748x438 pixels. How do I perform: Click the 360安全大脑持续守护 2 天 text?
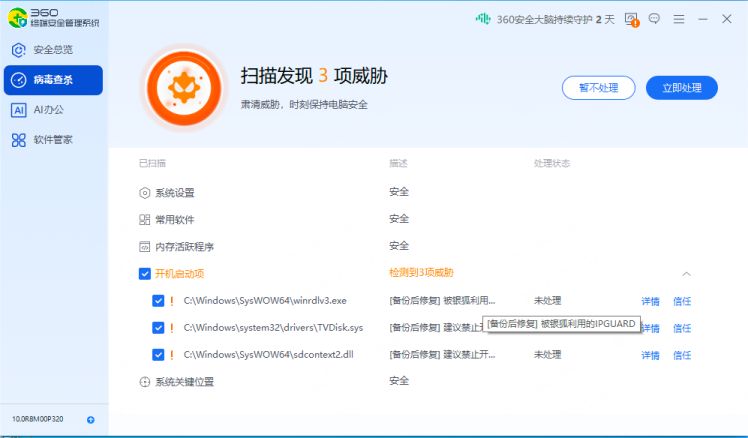pos(556,19)
